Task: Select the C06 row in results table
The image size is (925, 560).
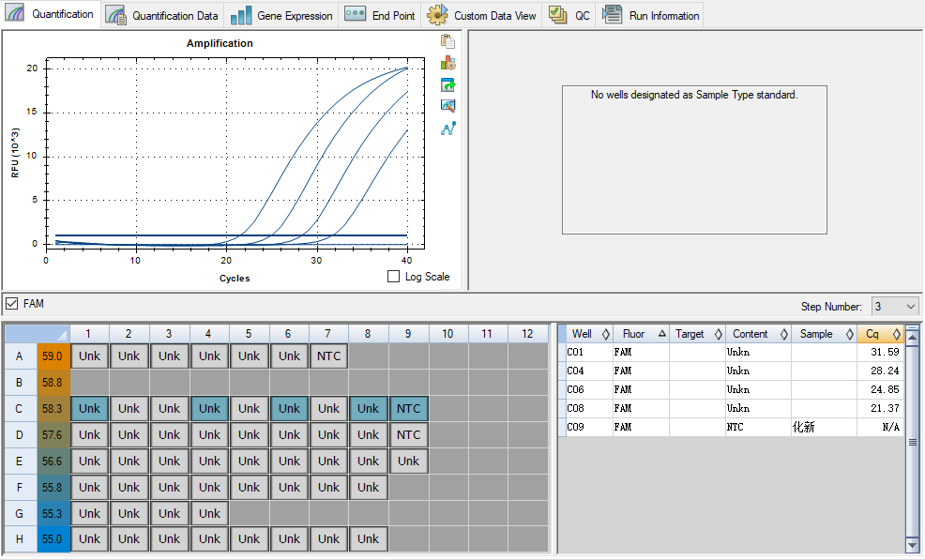Action: [731, 390]
